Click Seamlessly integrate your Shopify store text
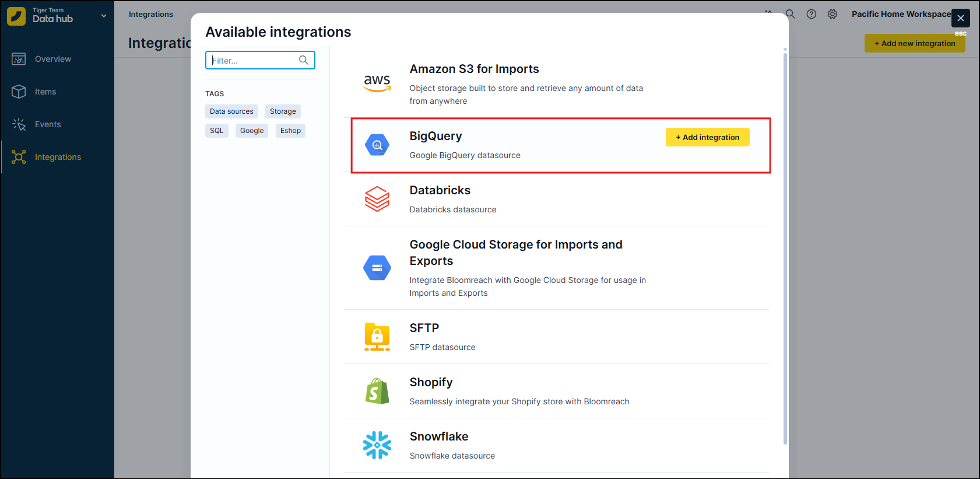The height and width of the screenshot is (479, 980). [519, 401]
